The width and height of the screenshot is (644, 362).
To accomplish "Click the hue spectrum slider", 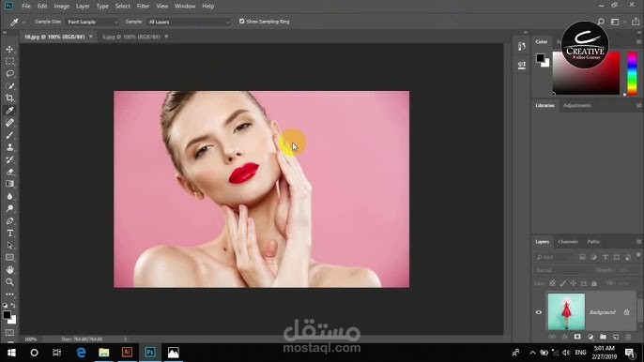I will (632, 73).
